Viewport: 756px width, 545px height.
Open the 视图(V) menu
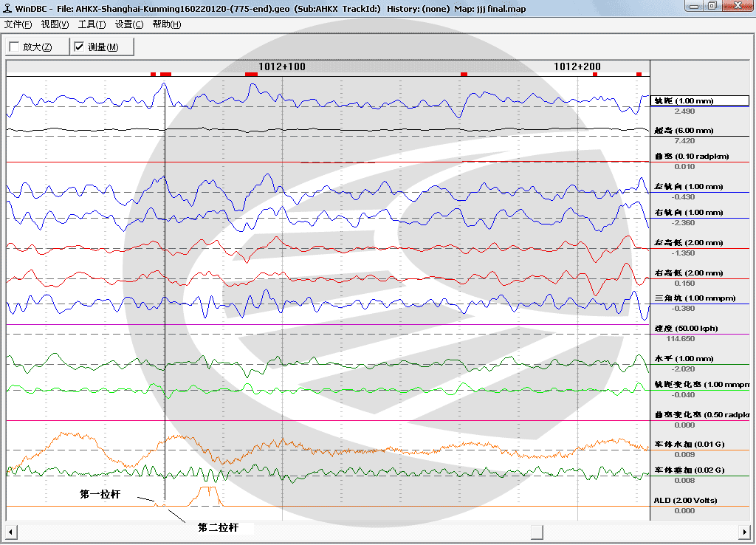pos(55,24)
